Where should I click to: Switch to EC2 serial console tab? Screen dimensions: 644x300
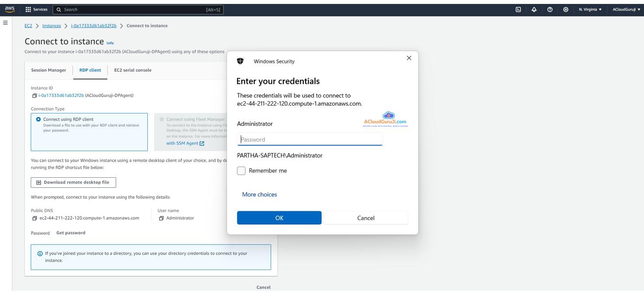point(132,70)
